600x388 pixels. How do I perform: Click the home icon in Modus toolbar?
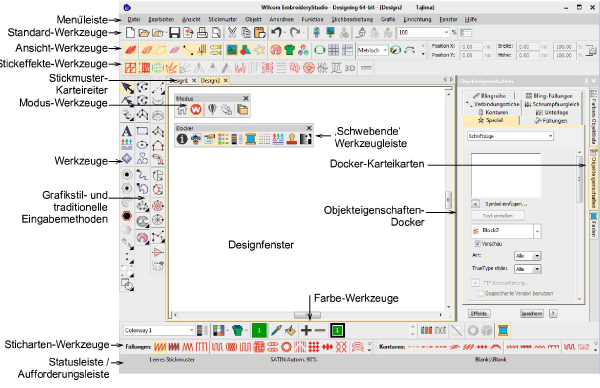pyautogui.click(x=182, y=110)
